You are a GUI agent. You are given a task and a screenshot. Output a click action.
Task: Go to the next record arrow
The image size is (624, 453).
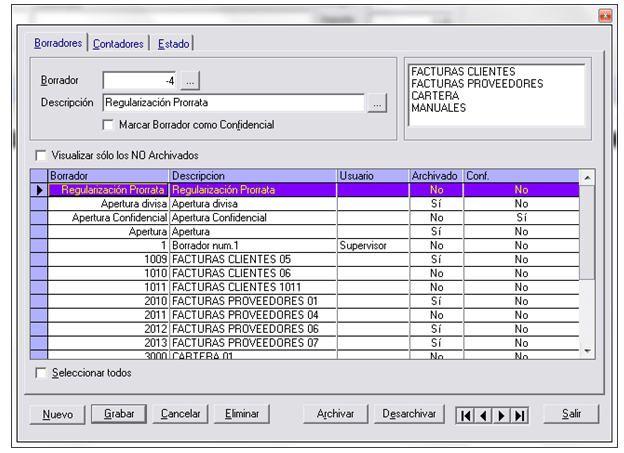coord(501,416)
